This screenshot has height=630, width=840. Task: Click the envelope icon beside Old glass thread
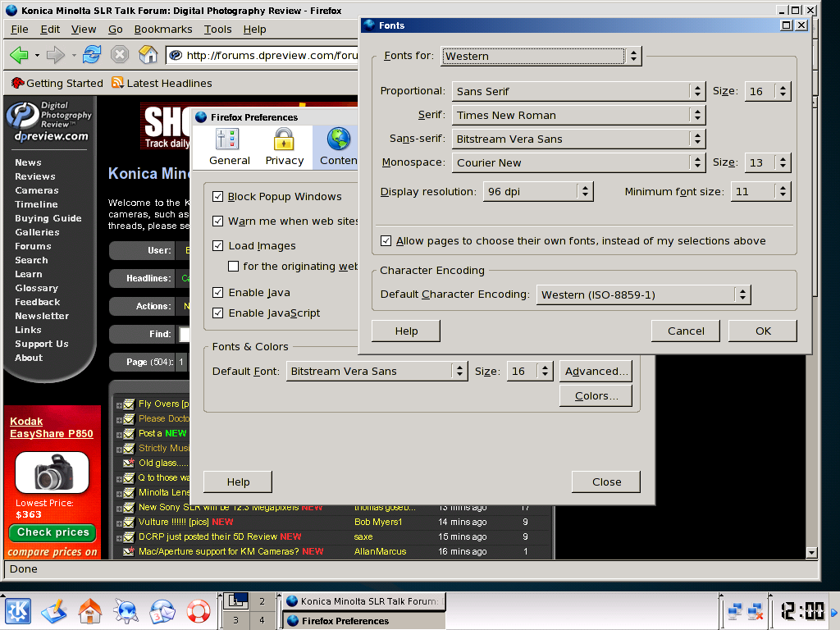pyautogui.click(x=129, y=463)
